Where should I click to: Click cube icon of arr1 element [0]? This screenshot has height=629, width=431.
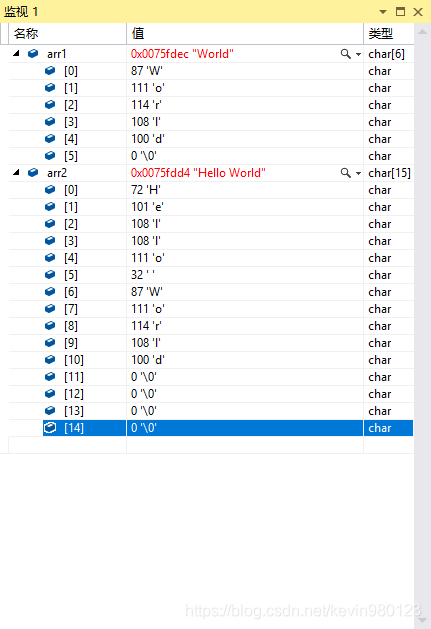point(50,71)
